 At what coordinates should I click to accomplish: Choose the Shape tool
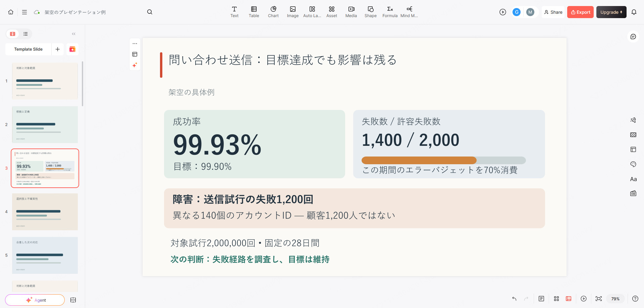pyautogui.click(x=371, y=12)
